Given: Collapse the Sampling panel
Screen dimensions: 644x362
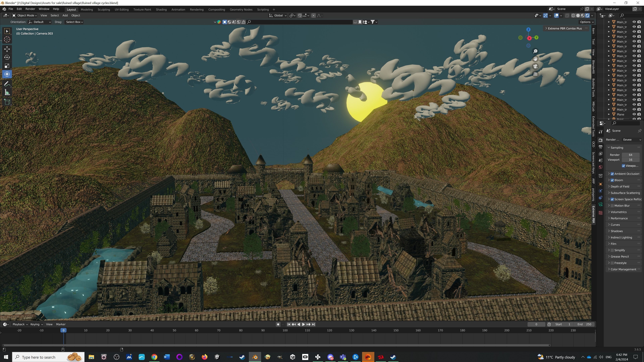Looking at the screenshot, I should click(x=624, y=148).
